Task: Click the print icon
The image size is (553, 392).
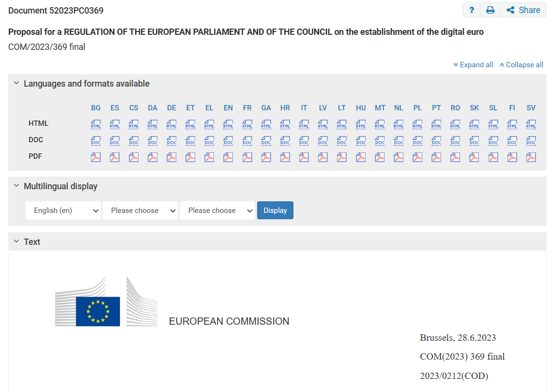Action: click(x=490, y=10)
